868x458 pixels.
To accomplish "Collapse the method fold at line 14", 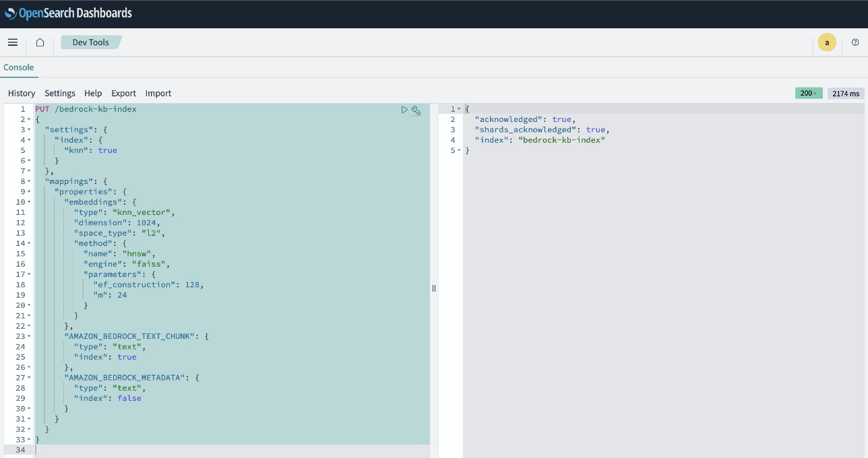I will (29, 243).
